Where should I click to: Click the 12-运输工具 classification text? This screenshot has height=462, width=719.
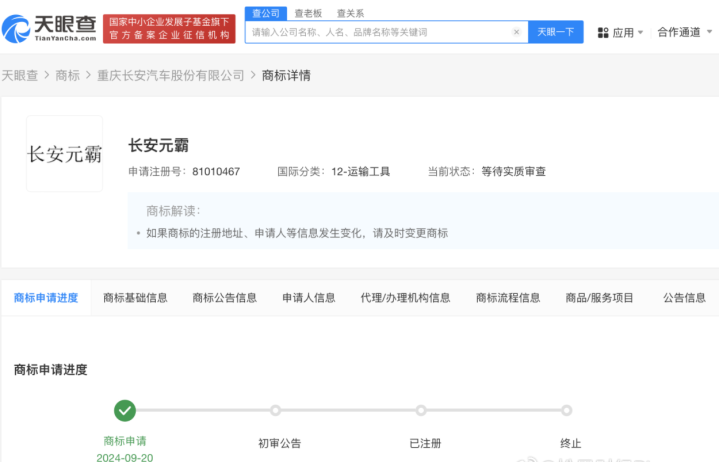point(360,171)
